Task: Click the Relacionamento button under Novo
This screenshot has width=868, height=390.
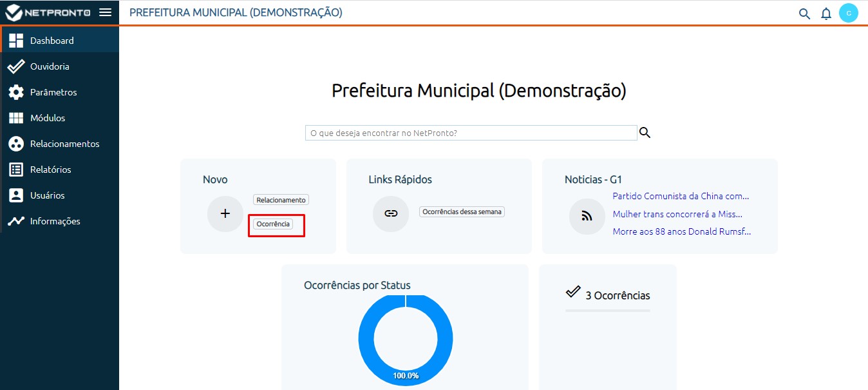Action: pos(281,200)
